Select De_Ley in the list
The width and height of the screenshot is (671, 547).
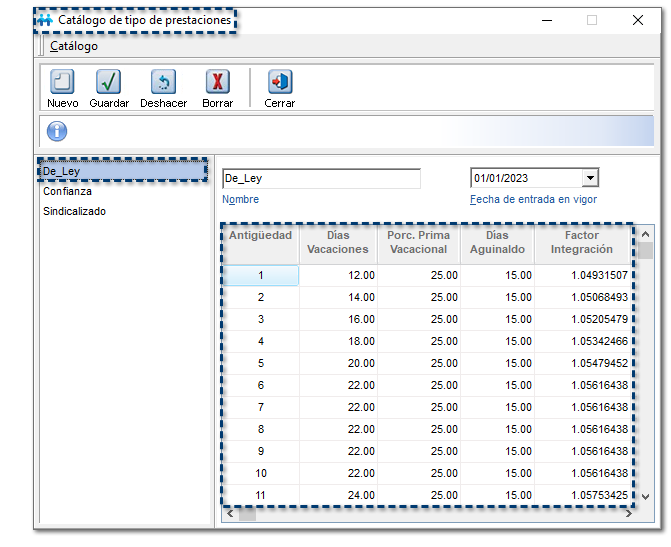tap(62, 171)
